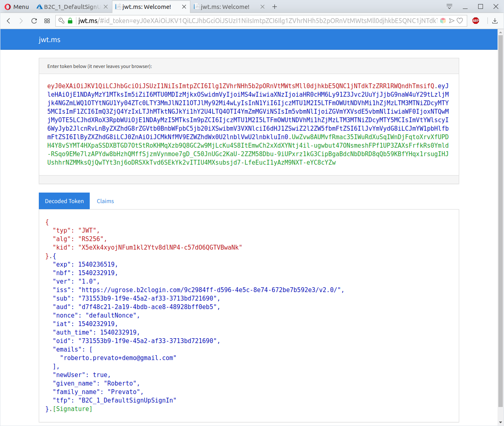Image resolution: width=504 pixels, height=426 pixels.
Task: Open the Adblock Plus extension
Action: 476,21
